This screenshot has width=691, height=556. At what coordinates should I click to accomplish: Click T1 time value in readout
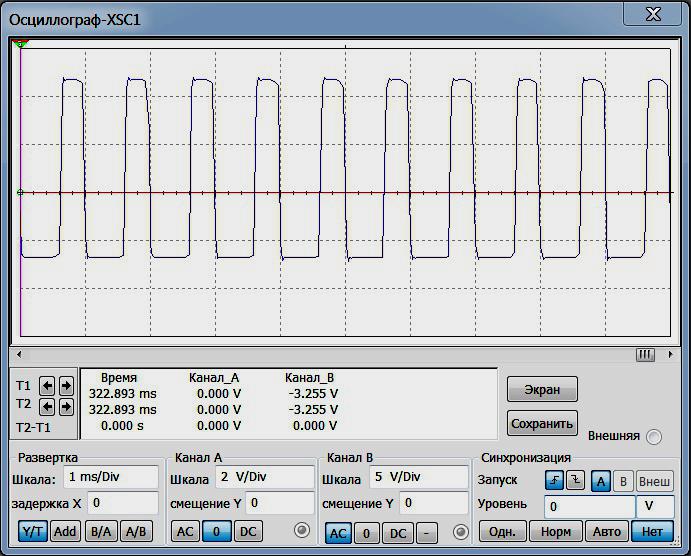(123, 393)
